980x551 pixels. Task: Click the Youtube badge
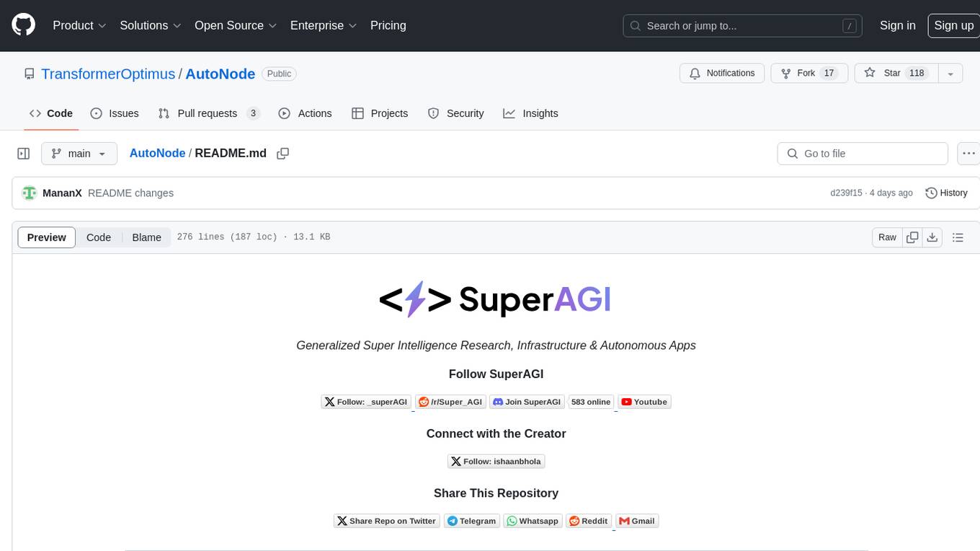[x=644, y=402]
